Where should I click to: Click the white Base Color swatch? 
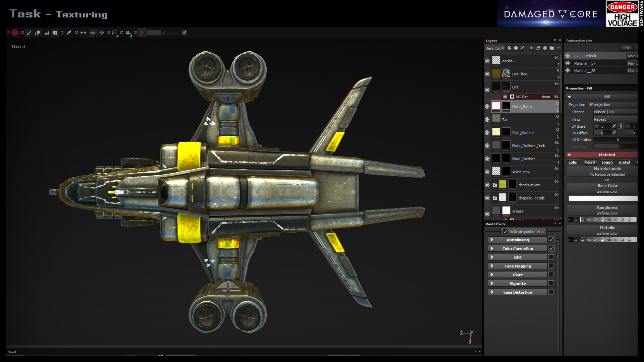pyautogui.click(x=602, y=198)
